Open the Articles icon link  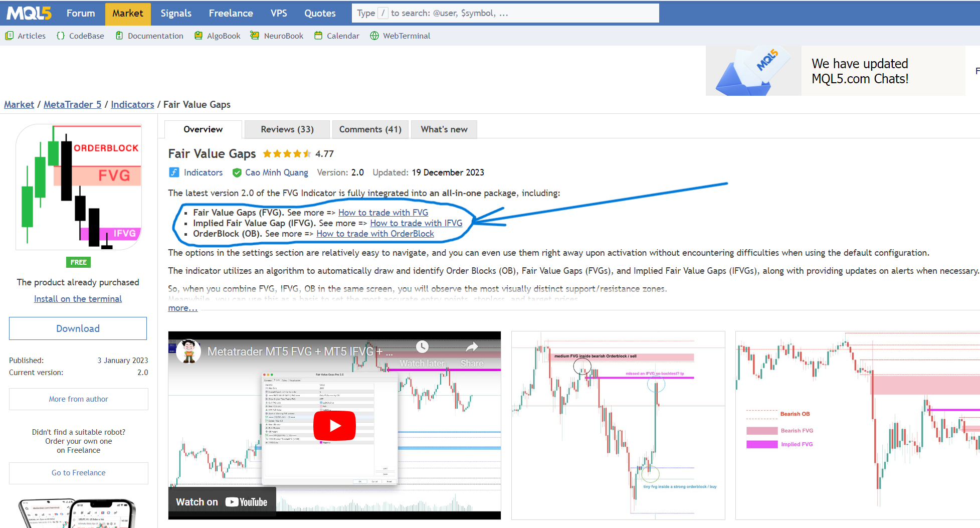pyautogui.click(x=9, y=36)
